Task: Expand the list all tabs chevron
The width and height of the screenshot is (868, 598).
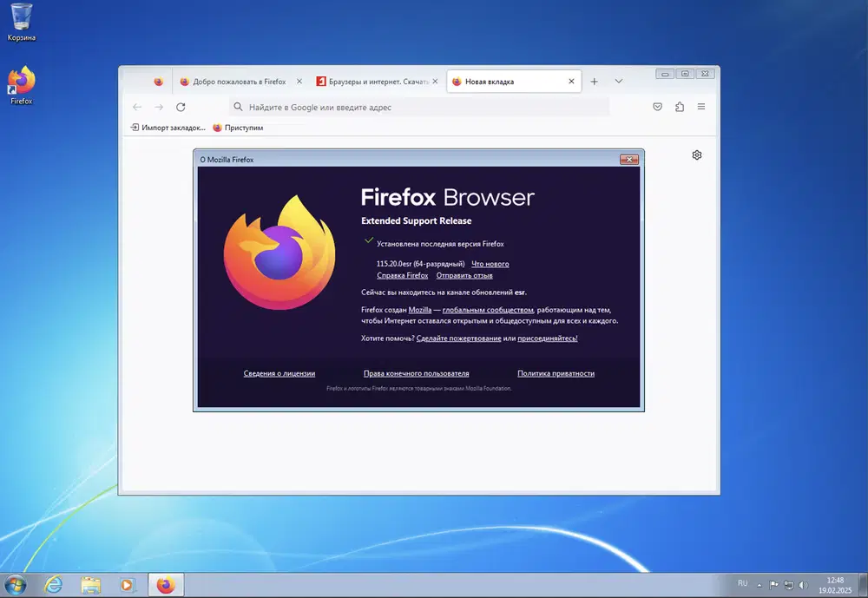Action: (x=618, y=82)
